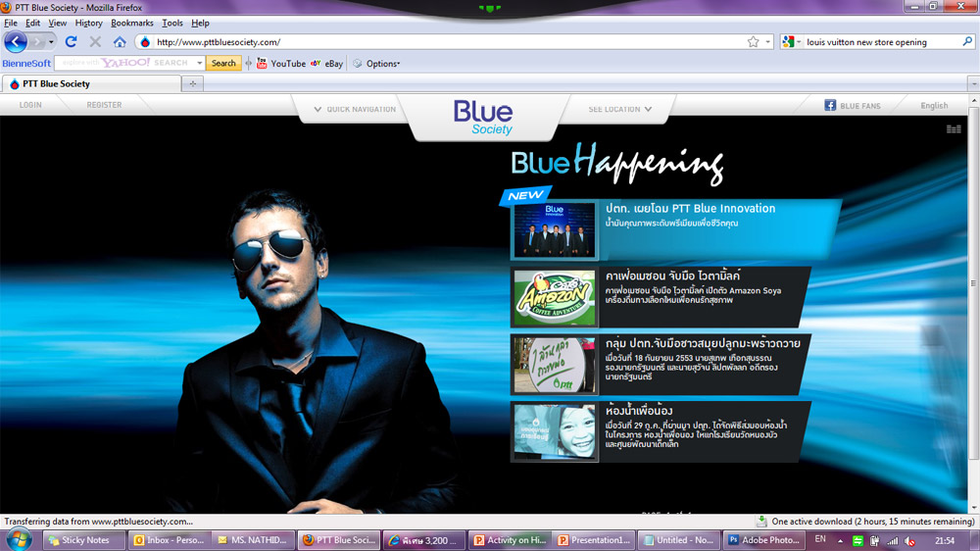Click the Forward navigation arrow
The height and width of the screenshot is (551, 980).
point(36,42)
